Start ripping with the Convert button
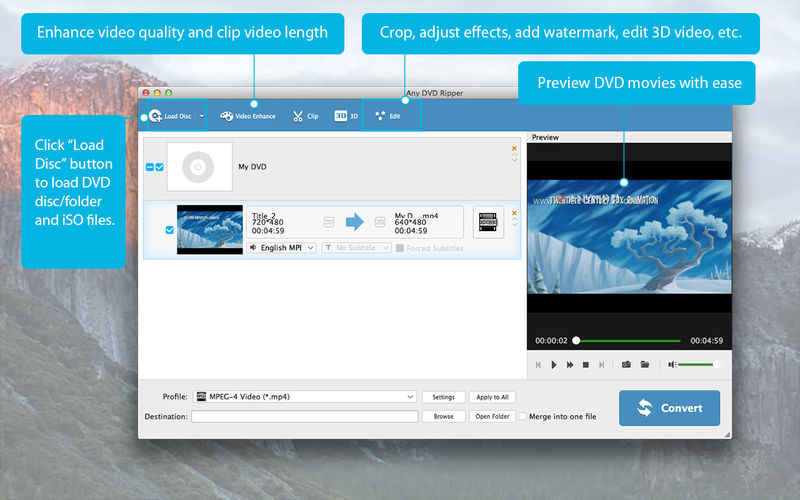The height and width of the screenshot is (500, 800). pos(669,408)
